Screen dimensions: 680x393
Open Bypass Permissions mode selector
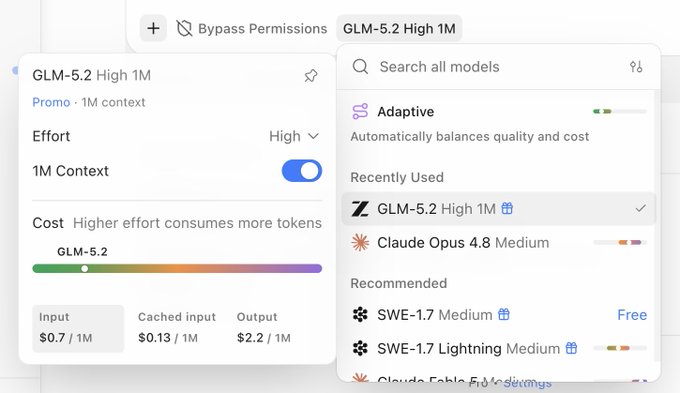252,29
